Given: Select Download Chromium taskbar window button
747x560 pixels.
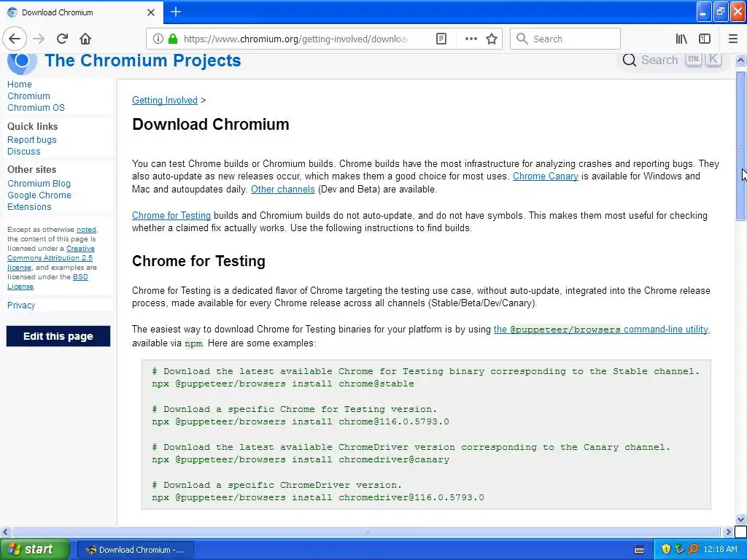Looking at the screenshot, I should tap(135, 550).
